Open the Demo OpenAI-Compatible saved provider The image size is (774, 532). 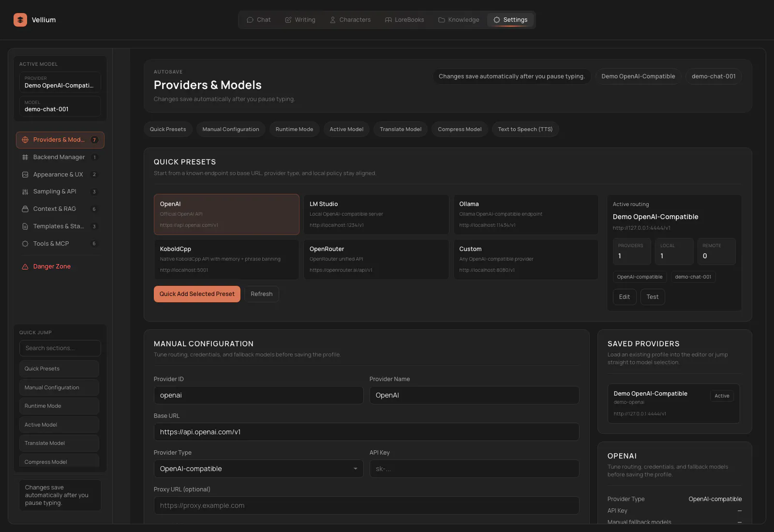pyautogui.click(x=673, y=403)
